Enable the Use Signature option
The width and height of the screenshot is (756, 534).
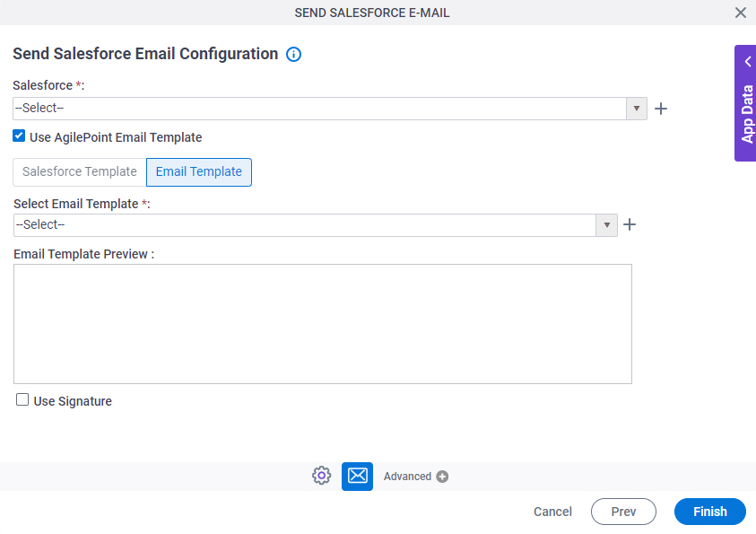(22, 399)
